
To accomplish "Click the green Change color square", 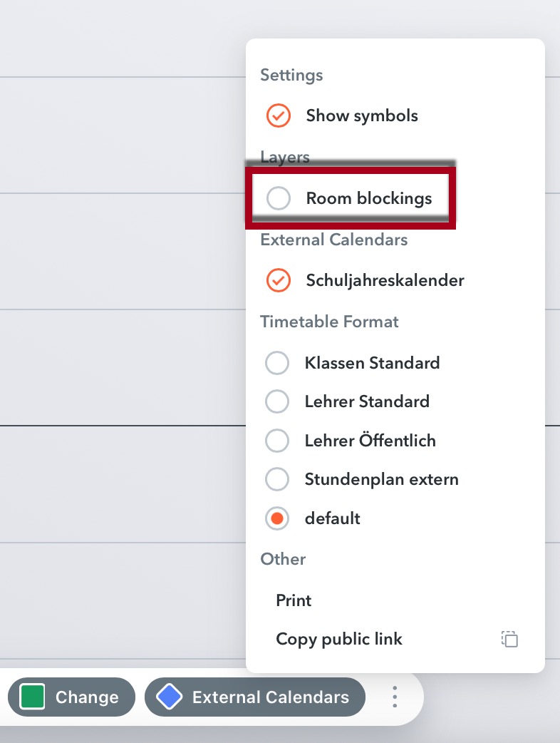I will 32,697.
